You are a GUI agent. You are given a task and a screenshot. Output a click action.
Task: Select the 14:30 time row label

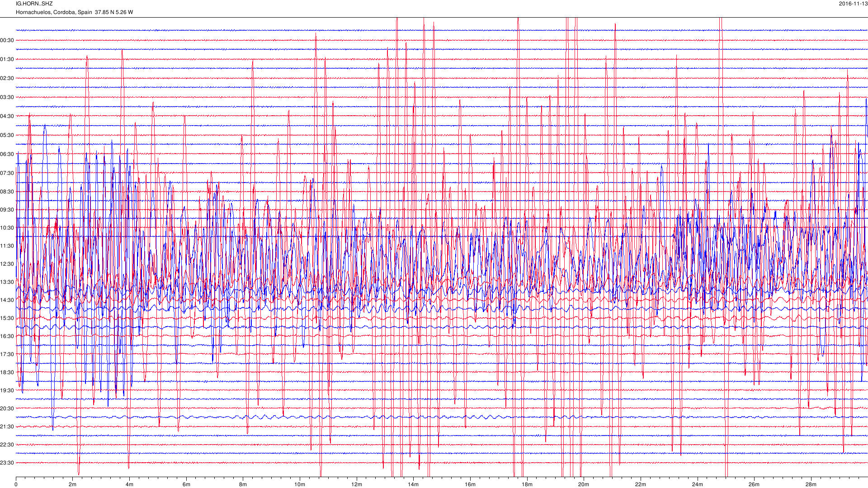[x=7, y=300]
